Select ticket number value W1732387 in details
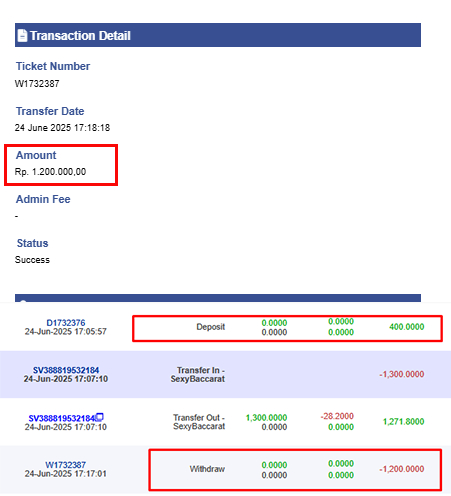The width and height of the screenshot is (451, 496). click(x=37, y=84)
